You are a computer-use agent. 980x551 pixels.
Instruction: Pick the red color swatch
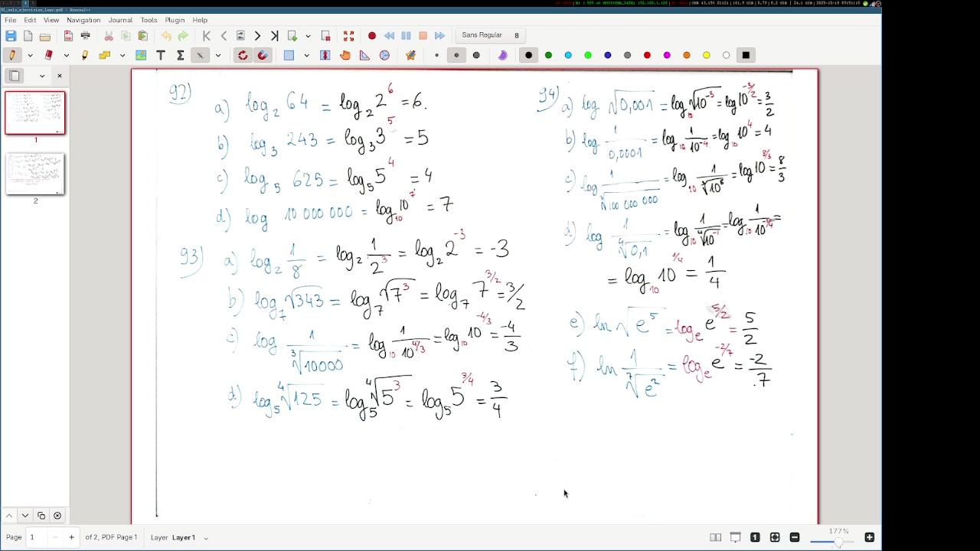point(647,55)
